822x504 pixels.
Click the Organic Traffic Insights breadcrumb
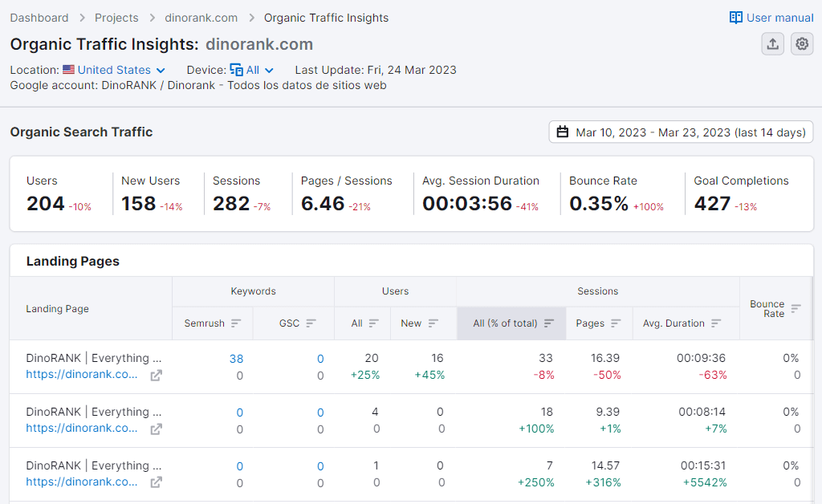point(326,18)
